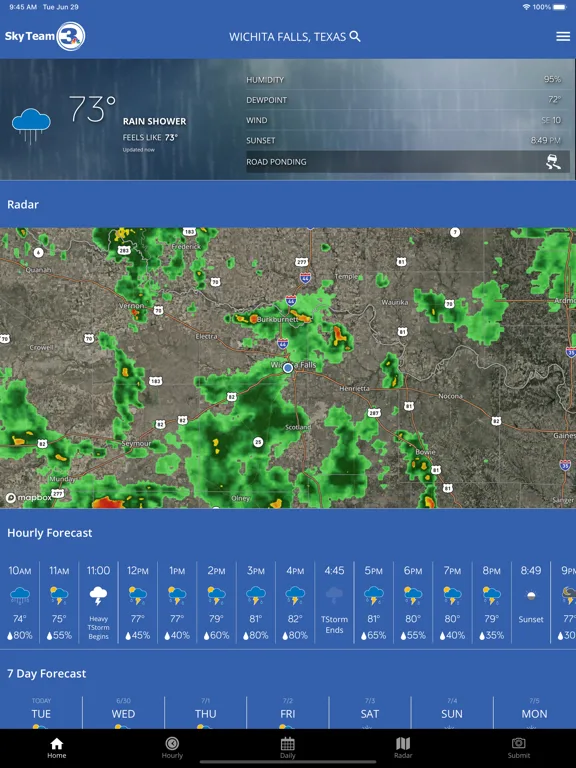Tap the 6PM weather icon
This screenshot has height=768, width=576.
(413, 596)
